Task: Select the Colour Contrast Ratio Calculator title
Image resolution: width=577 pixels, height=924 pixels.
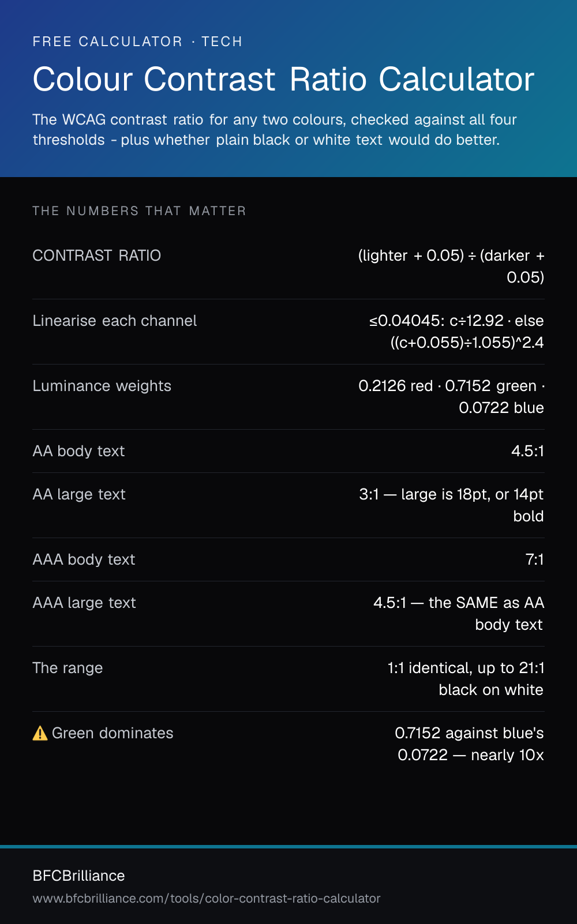Action: 283,79
